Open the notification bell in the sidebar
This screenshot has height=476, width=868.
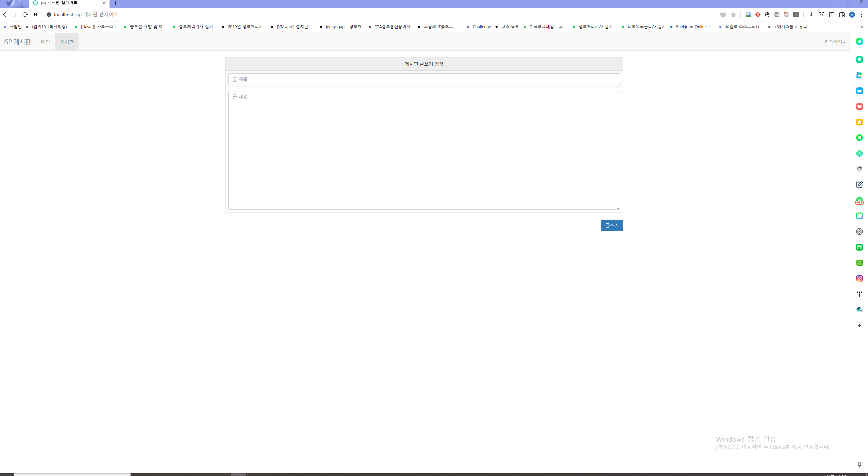pos(859,60)
